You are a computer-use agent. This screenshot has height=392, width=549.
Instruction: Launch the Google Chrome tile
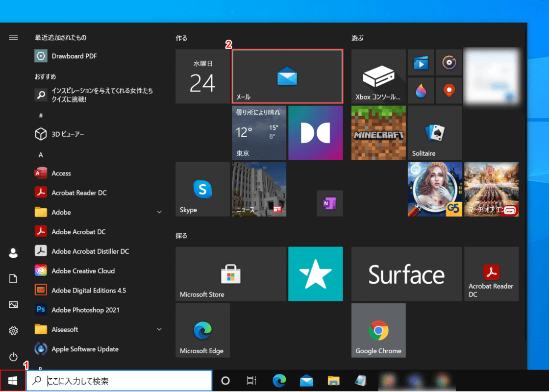(x=378, y=330)
